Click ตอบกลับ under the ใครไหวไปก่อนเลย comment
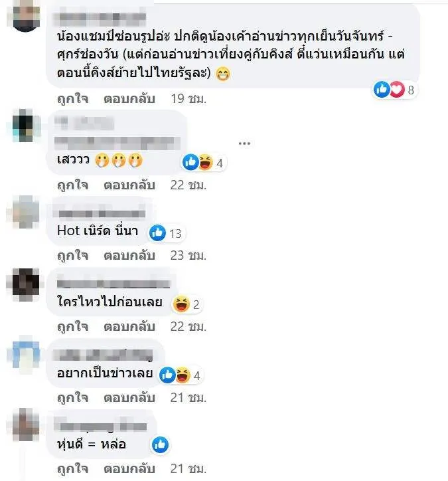The image size is (448, 481). click(x=129, y=326)
